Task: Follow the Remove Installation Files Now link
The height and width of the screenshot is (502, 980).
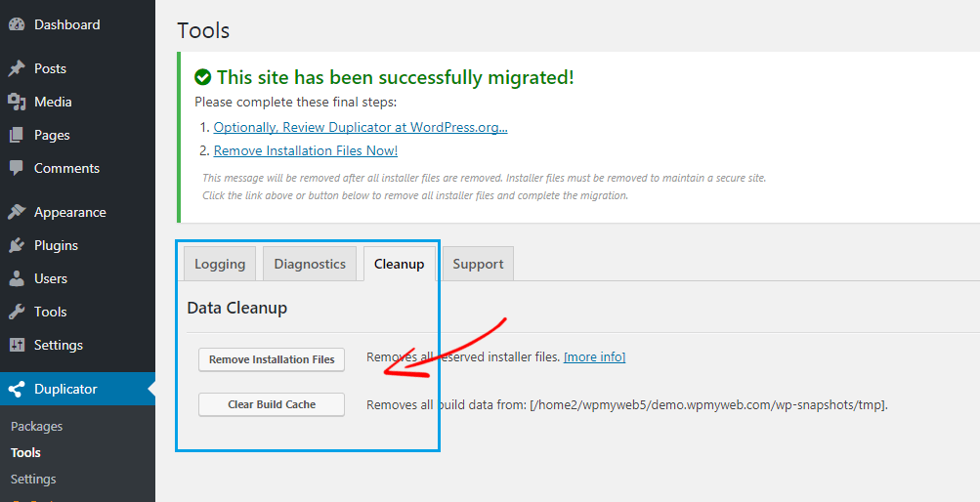Action: 305,150
